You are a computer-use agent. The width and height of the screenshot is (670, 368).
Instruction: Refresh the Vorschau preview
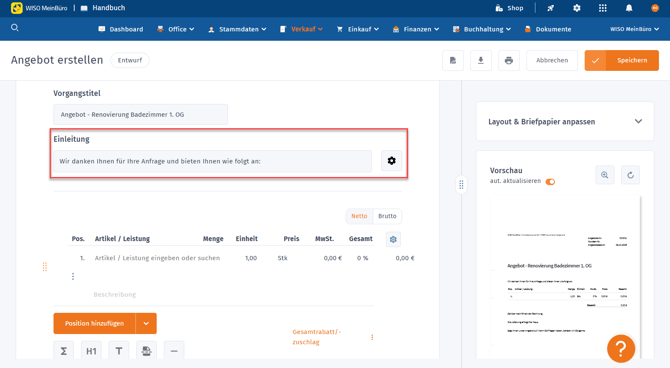(x=630, y=175)
